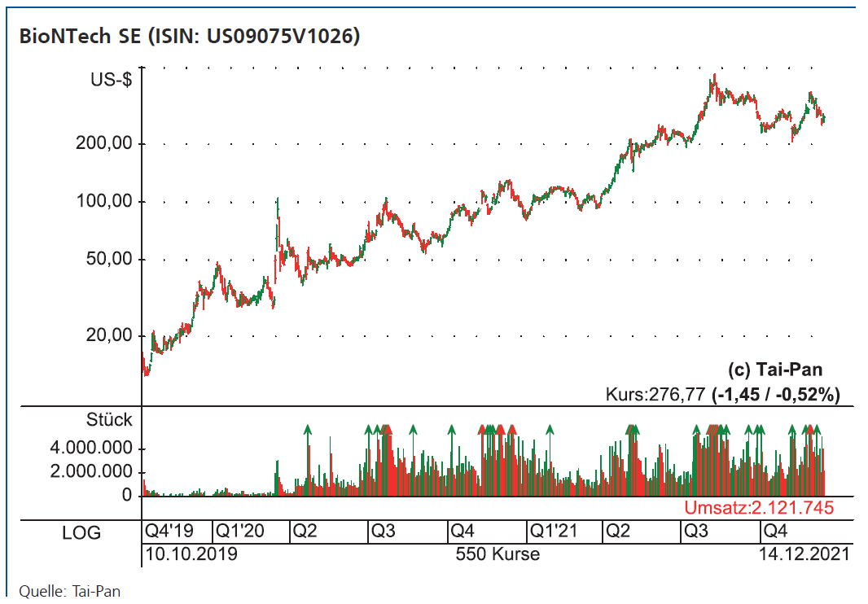The height and width of the screenshot is (604, 868).
Task: Click the 'US-$' axis unit label
Action: pyautogui.click(x=112, y=81)
